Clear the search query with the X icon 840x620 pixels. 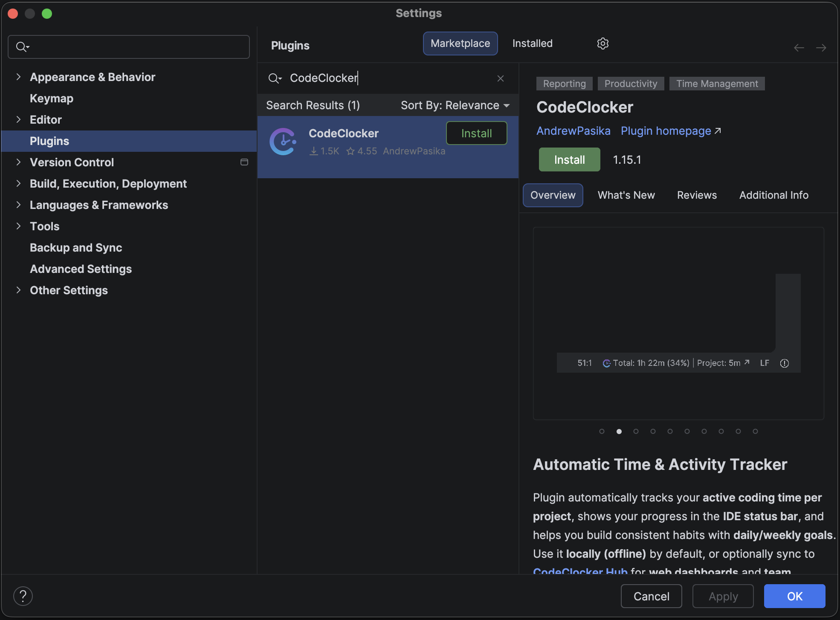click(x=500, y=78)
